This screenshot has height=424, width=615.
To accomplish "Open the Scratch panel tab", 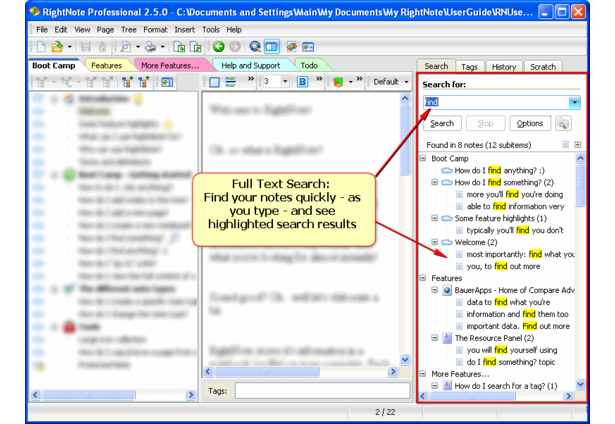I will coord(543,67).
